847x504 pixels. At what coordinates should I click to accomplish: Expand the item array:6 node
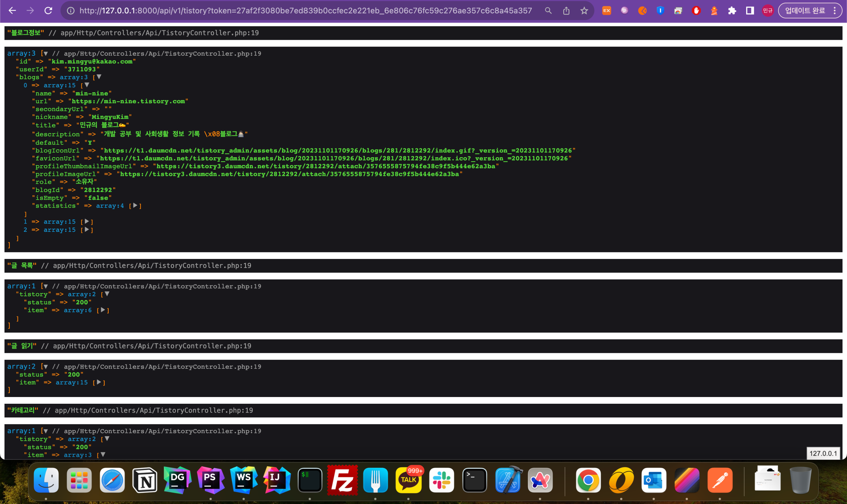pos(103,310)
